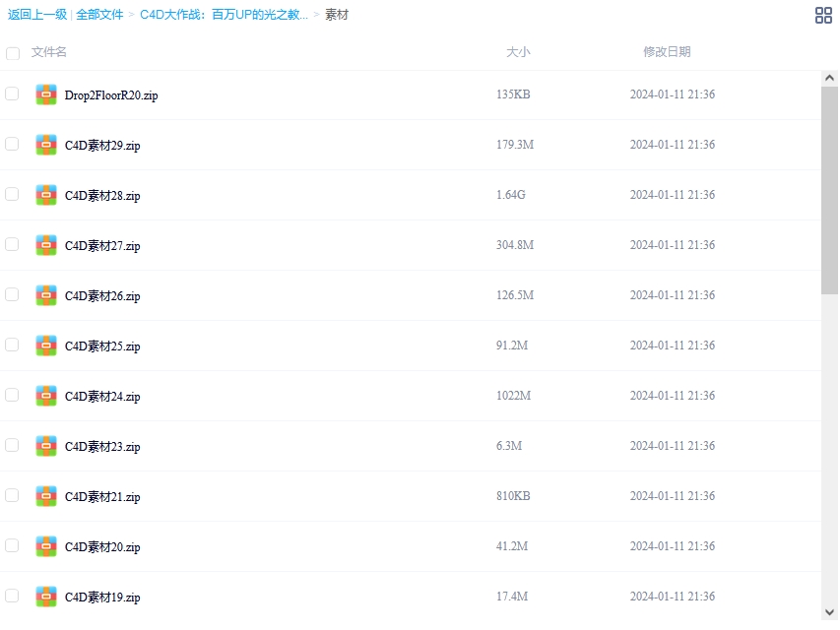Screen dimensions: 840x630
Task: Click the 素材 breadcrumb label
Action: point(337,15)
